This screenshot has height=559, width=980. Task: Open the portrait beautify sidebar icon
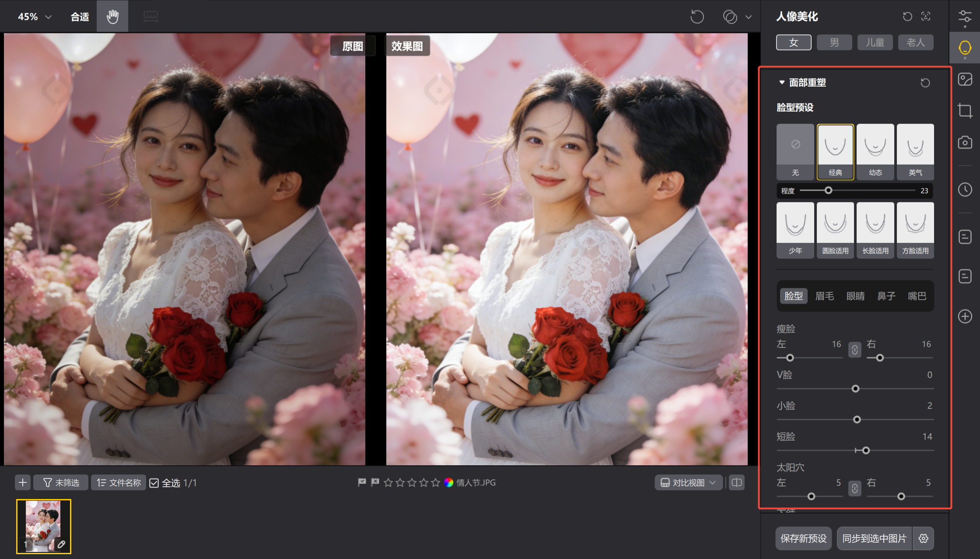tap(965, 47)
